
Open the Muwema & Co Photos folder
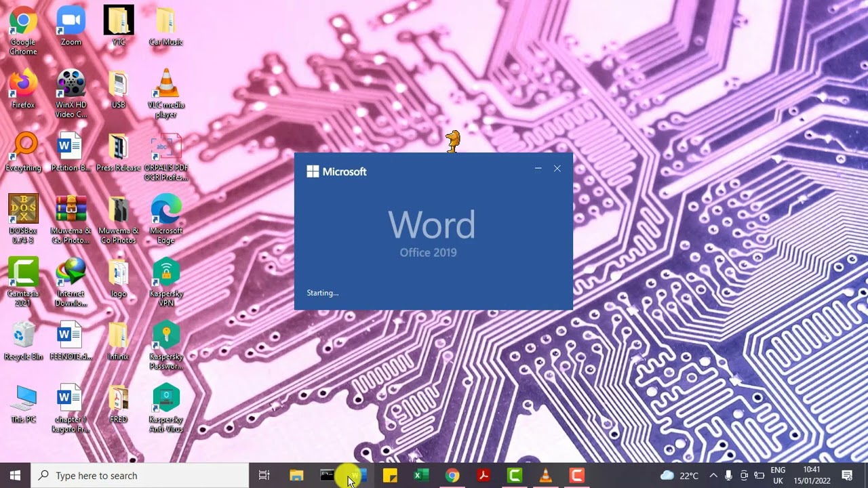pos(119,220)
